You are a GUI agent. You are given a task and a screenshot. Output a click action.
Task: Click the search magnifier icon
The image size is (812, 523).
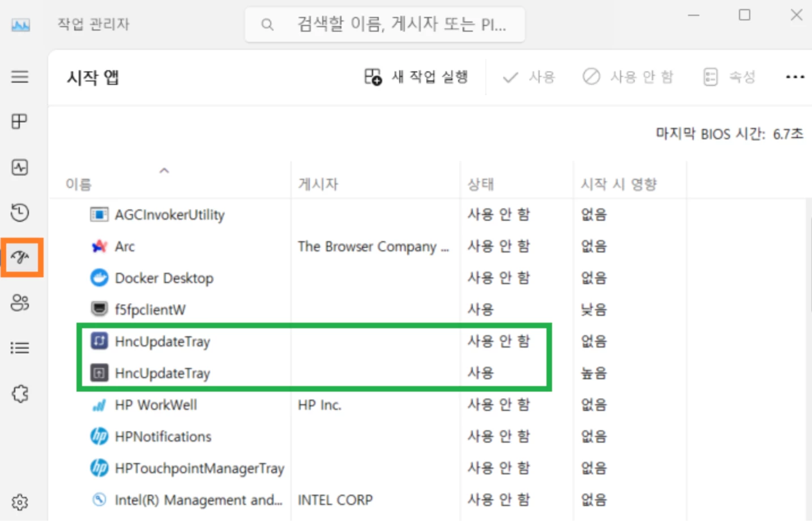pos(267,25)
